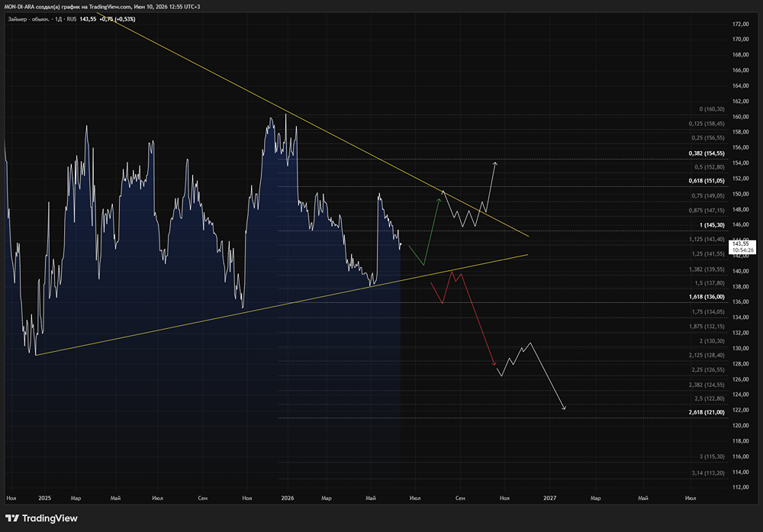Click the '2027' time axis label
The width and height of the screenshot is (763, 532).
(x=550, y=498)
